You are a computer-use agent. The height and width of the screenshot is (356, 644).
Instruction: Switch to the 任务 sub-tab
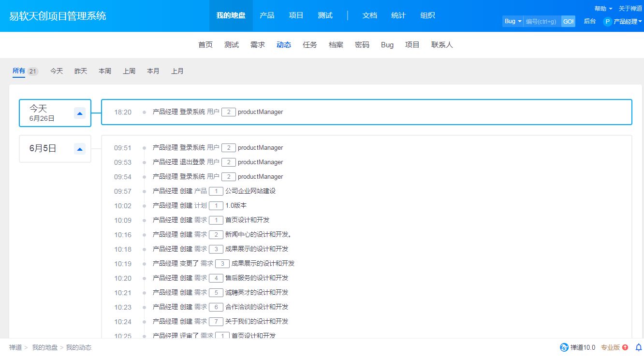point(310,45)
